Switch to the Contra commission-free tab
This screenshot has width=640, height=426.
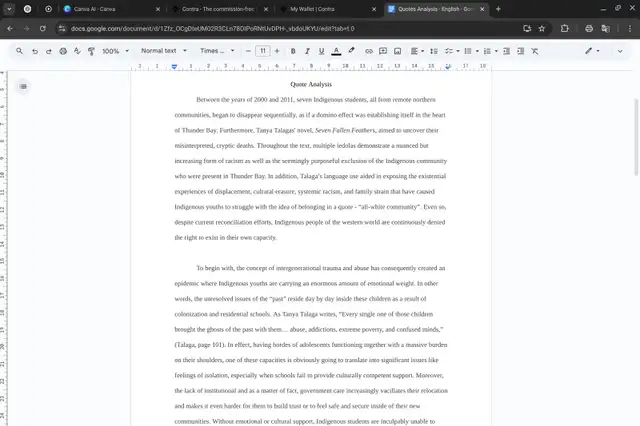(x=218, y=9)
